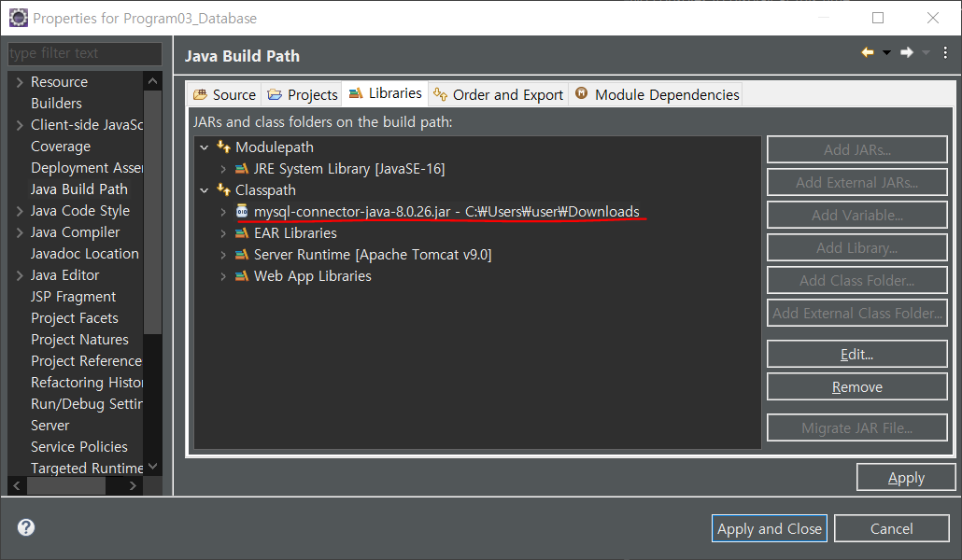Collapse the Classpath node

click(205, 190)
